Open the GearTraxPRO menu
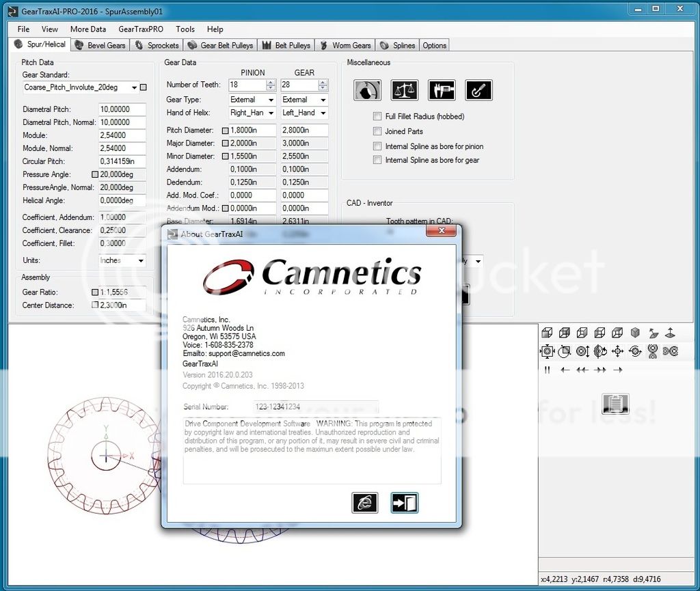This screenshot has width=700, height=591. [140, 29]
